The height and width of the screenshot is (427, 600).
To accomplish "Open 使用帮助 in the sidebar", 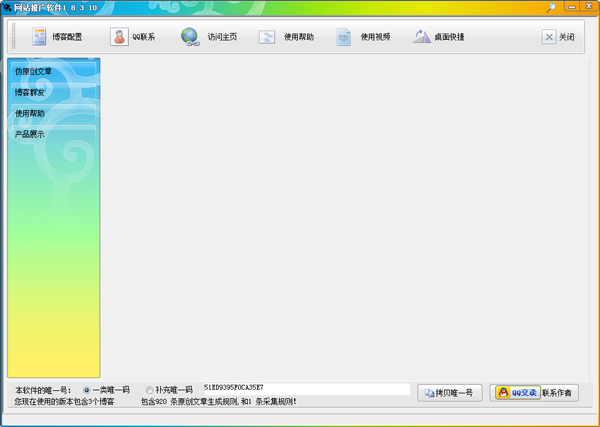I will coord(54,113).
